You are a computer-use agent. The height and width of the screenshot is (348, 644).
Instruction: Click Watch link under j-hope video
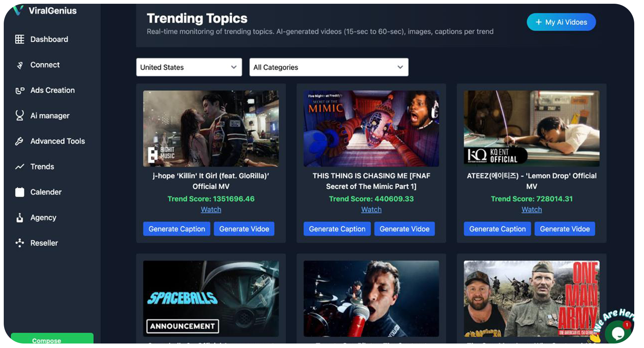coord(211,210)
